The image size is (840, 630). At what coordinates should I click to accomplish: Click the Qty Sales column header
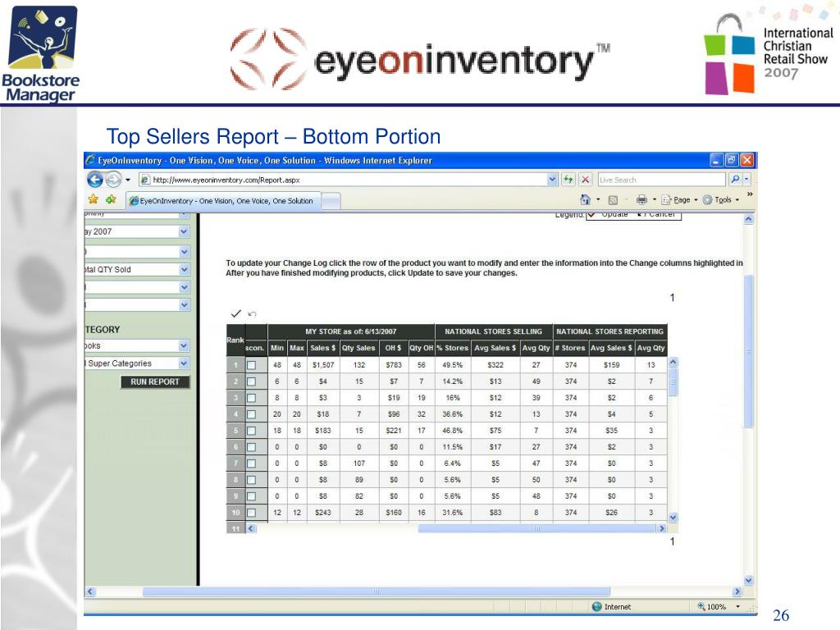coord(359,348)
